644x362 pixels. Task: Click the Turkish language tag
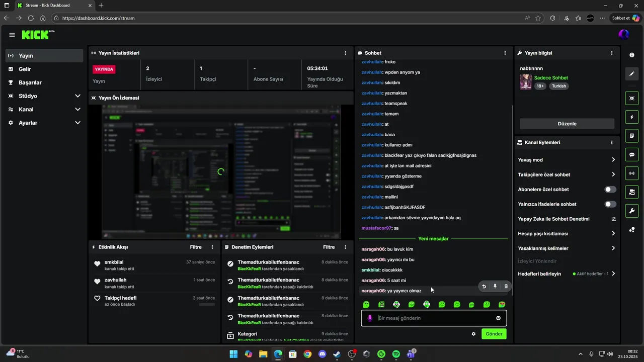coord(558,86)
